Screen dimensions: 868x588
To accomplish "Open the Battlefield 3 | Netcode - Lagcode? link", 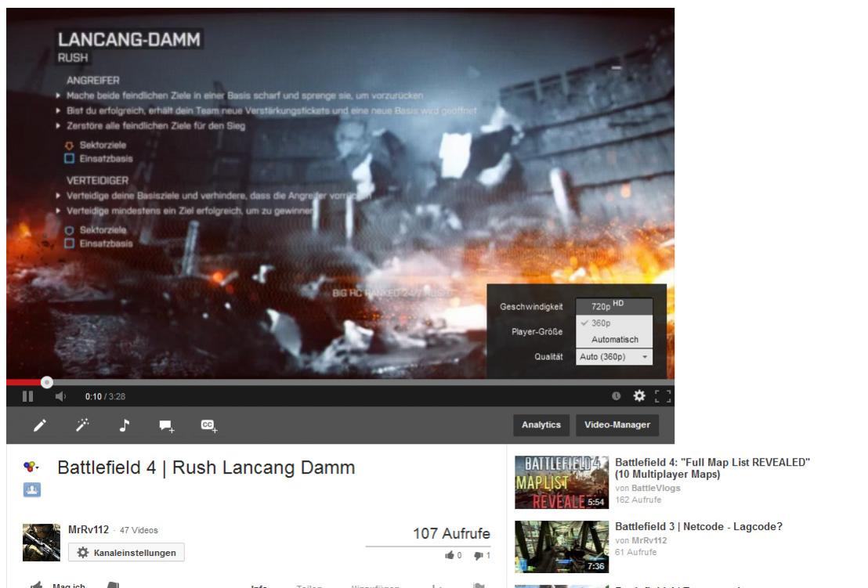I will (699, 527).
